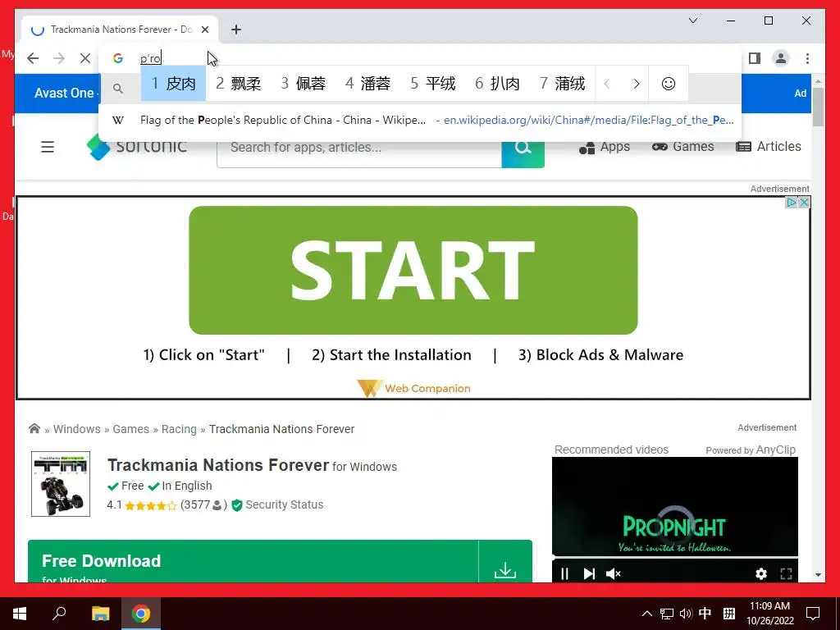Click the Softonic logo
This screenshot has width=840, height=630.
[137, 148]
